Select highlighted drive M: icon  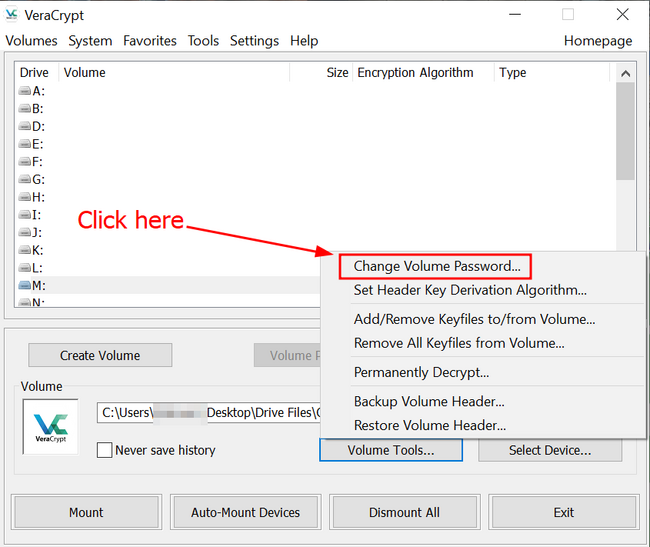(x=25, y=286)
